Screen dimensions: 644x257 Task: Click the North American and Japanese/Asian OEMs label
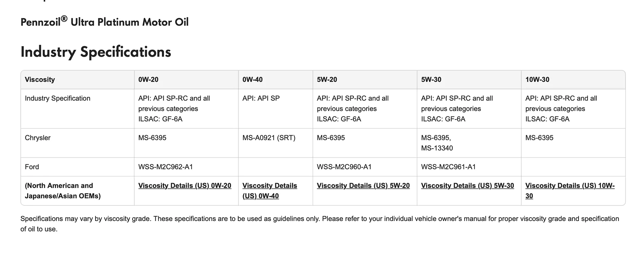63,191
